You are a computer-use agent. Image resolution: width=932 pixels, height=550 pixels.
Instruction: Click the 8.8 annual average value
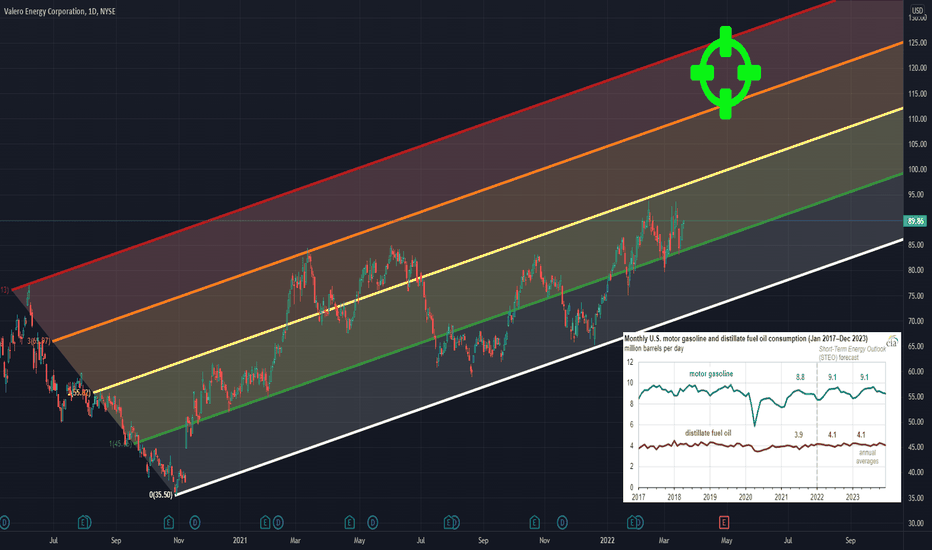coord(801,377)
